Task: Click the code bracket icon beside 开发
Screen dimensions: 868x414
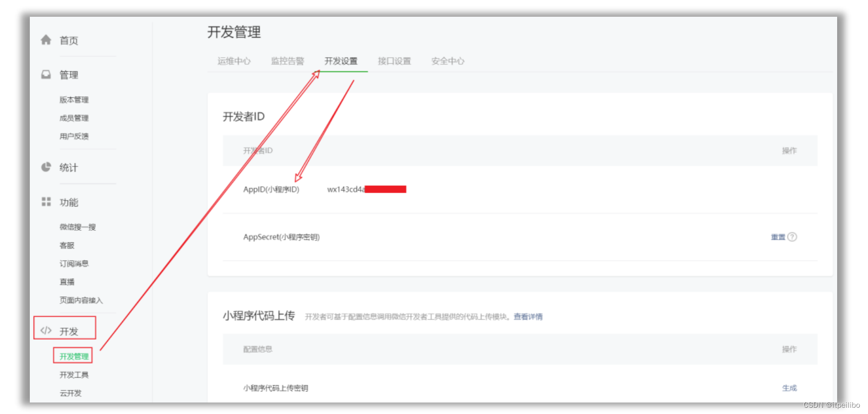Action: tap(46, 330)
